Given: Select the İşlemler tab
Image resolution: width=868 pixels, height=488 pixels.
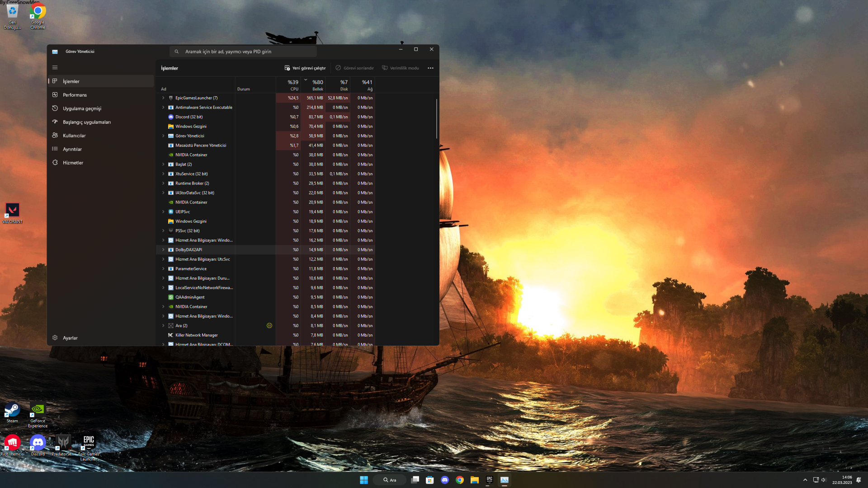Looking at the screenshot, I should tap(71, 81).
